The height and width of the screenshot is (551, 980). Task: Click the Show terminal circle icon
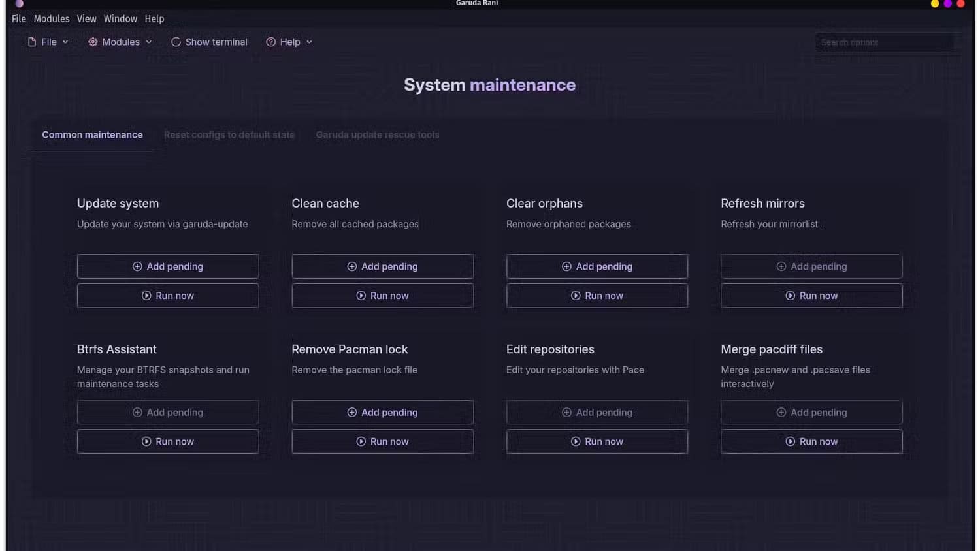click(x=176, y=42)
